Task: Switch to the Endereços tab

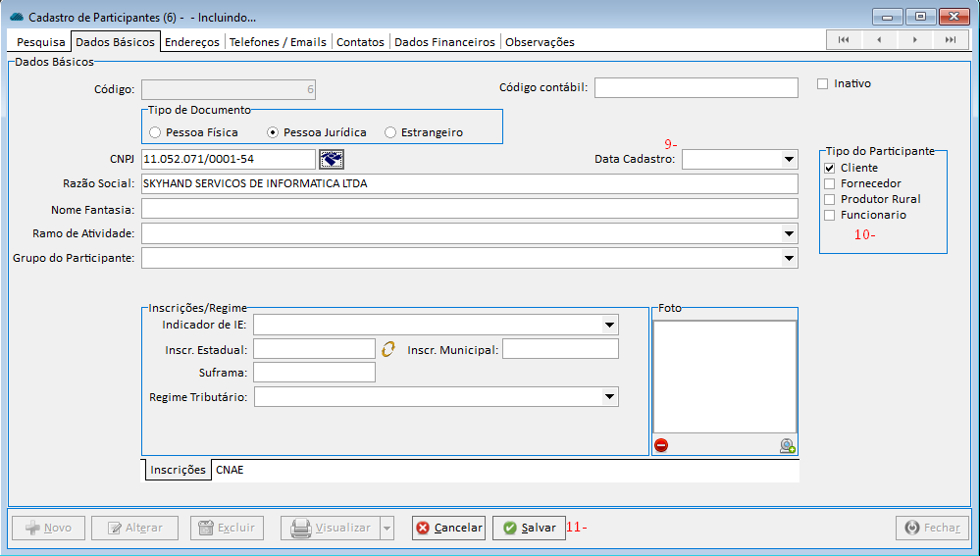Action: [x=192, y=42]
